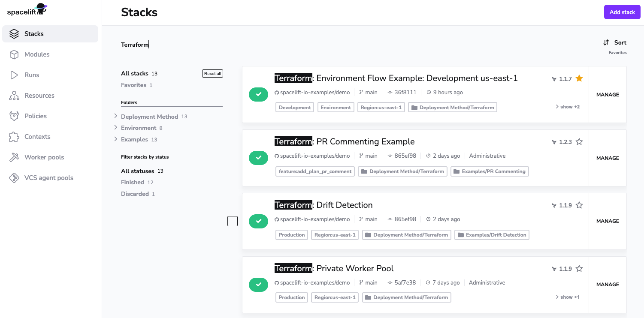
Task: Click the Add stack button
Action: (x=622, y=12)
